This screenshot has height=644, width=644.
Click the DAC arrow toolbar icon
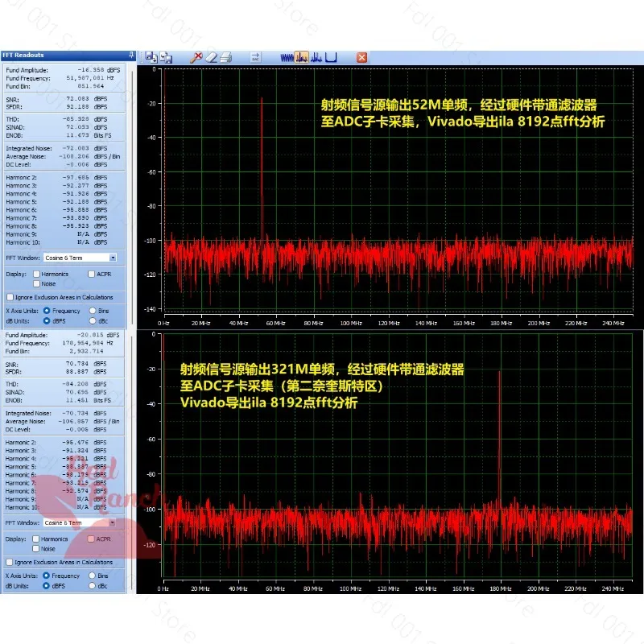pyautogui.click(x=255, y=57)
